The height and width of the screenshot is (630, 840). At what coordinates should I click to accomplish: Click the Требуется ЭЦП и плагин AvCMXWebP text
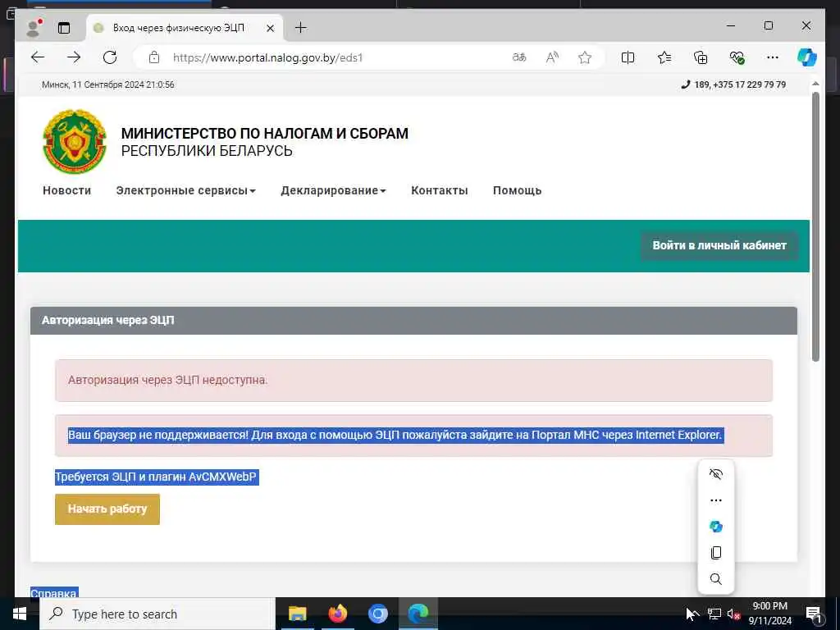click(x=157, y=477)
